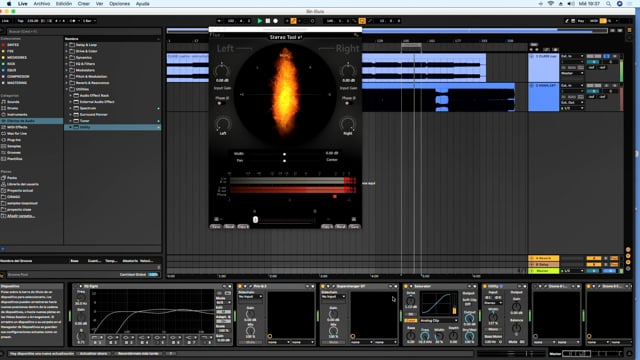Click the Left pan knob in Stereo Tool
The width and height of the screenshot is (640, 360).
(223, 124)
